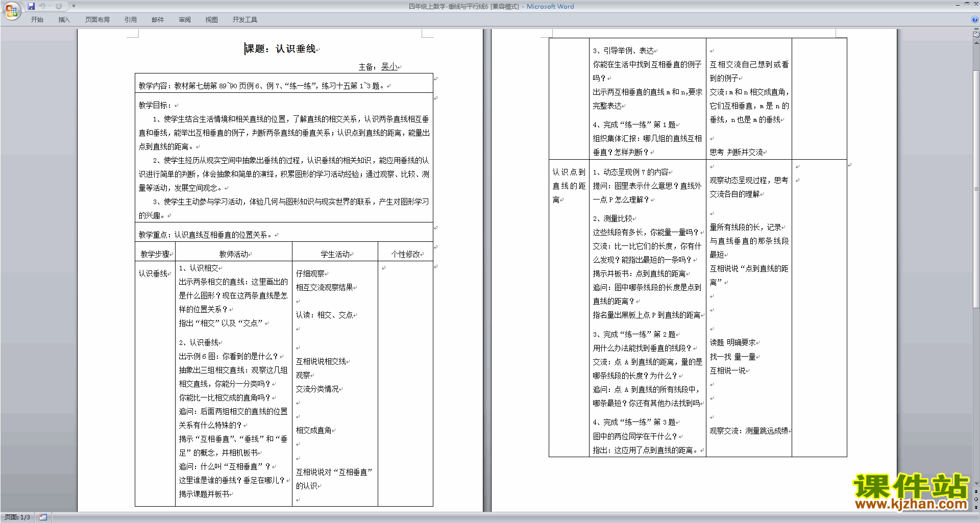Click the vertical scrollbar up arrow
980x523 pixels.
click(x=976, y=42)
